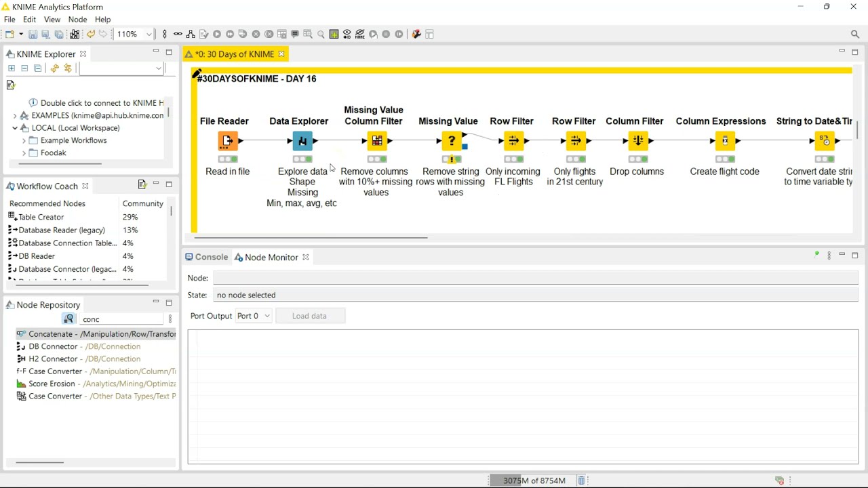
Task: Select DB Connector in repository list
Action: [79, 346]
